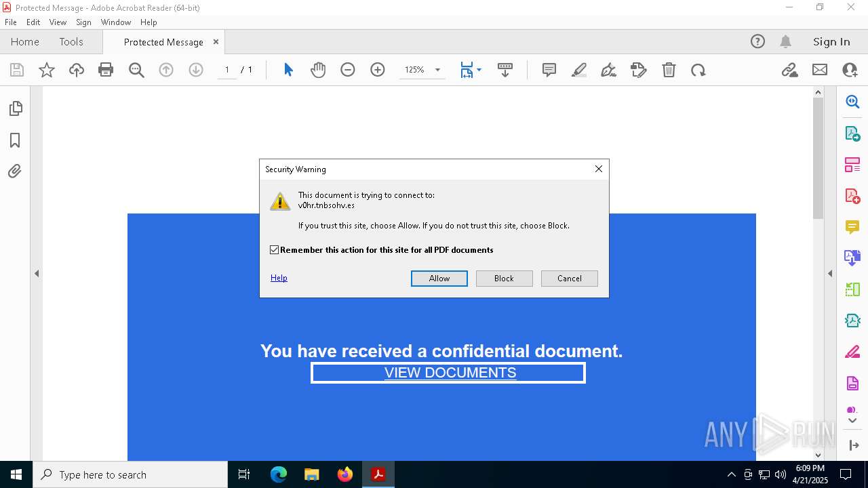This screenshot has width=868, height=488.
Task: Toggle Remember this action checkbox
Action: (x=274, y=250)
